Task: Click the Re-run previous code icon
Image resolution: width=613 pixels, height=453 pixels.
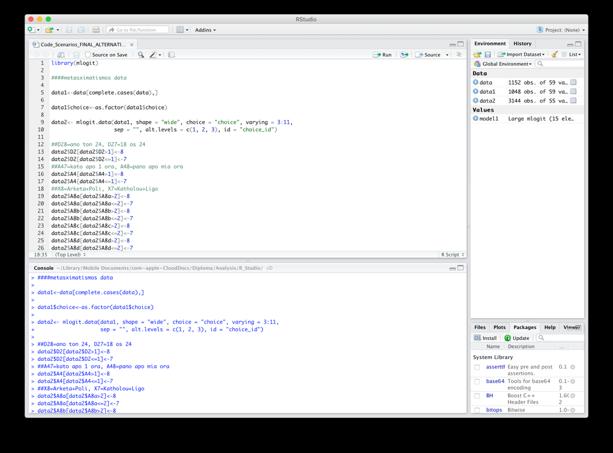Action: pyautogui.click(x=404, y=55)
